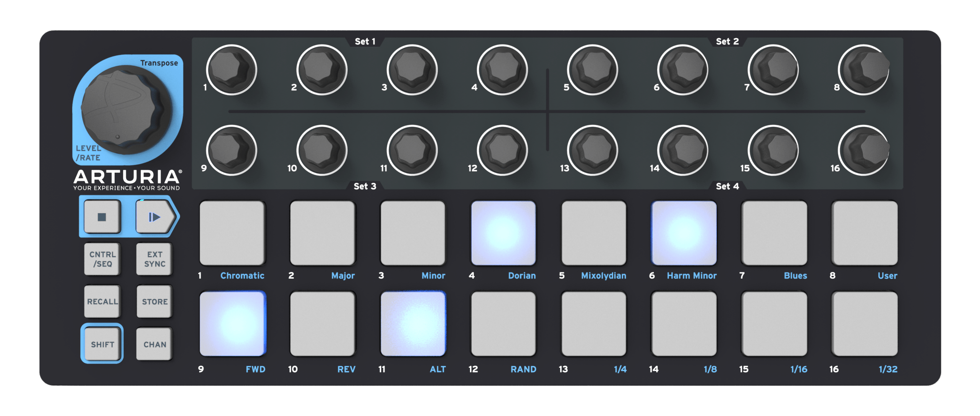Click encoder knob 10

click(322, 150)
